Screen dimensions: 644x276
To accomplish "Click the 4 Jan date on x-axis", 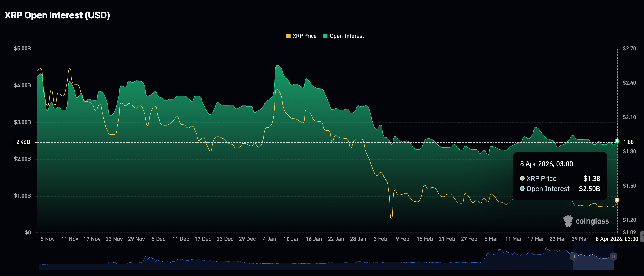I will (269, 239).
